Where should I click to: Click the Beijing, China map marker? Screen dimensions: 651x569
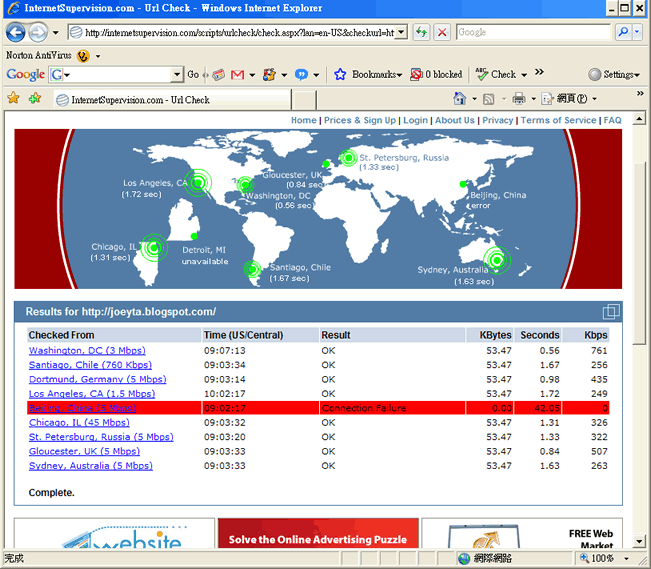pyautogui.click(x=463, y=184)
